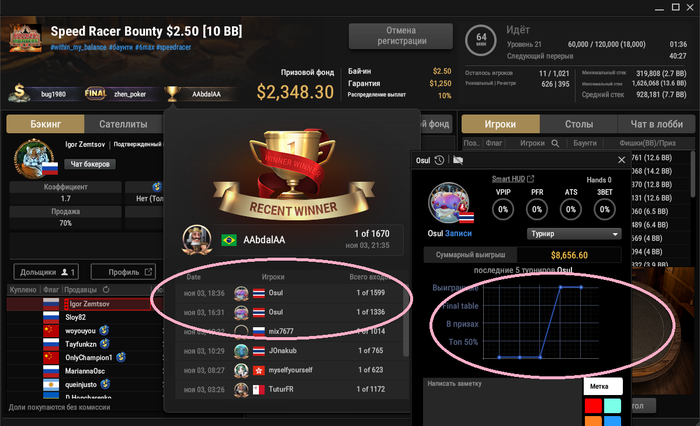This screenshot has height=426, width=700.
Task: Pick the red label color swatch
Action: 593,405
